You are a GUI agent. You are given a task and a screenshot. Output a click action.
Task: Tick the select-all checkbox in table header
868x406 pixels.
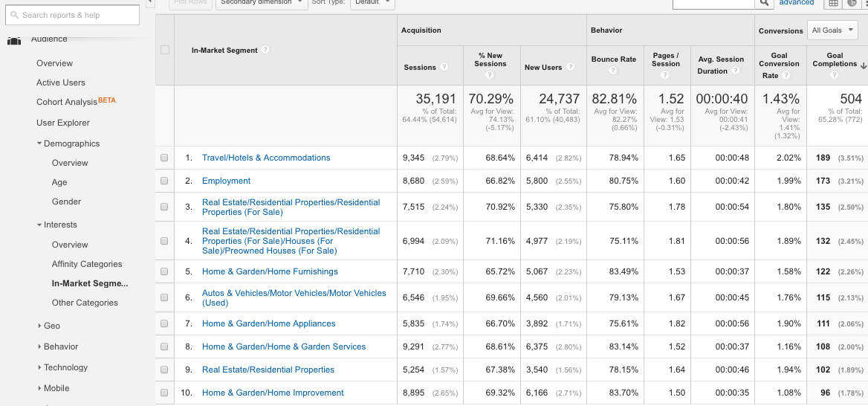click(165, 51)
